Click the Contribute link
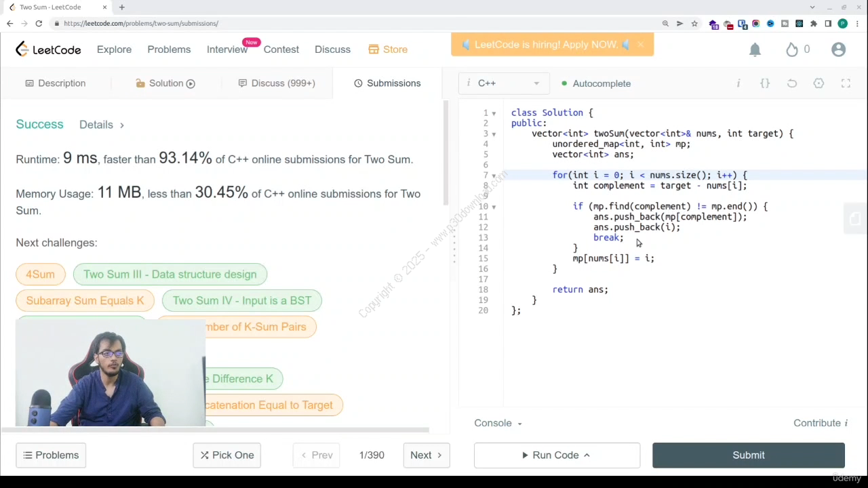Image resolution: width=868 pixels, height=488 pixels. pos(821,423)
